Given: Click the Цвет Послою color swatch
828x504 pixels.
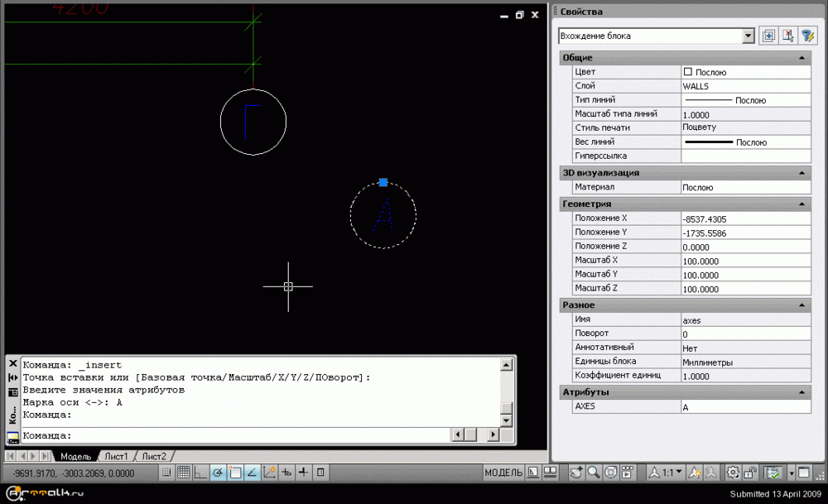Looking at the screenshot, I should coord(687,72).
